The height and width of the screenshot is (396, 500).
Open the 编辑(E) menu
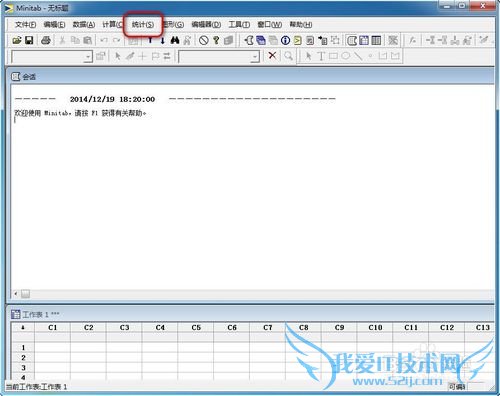coord(54,25)
